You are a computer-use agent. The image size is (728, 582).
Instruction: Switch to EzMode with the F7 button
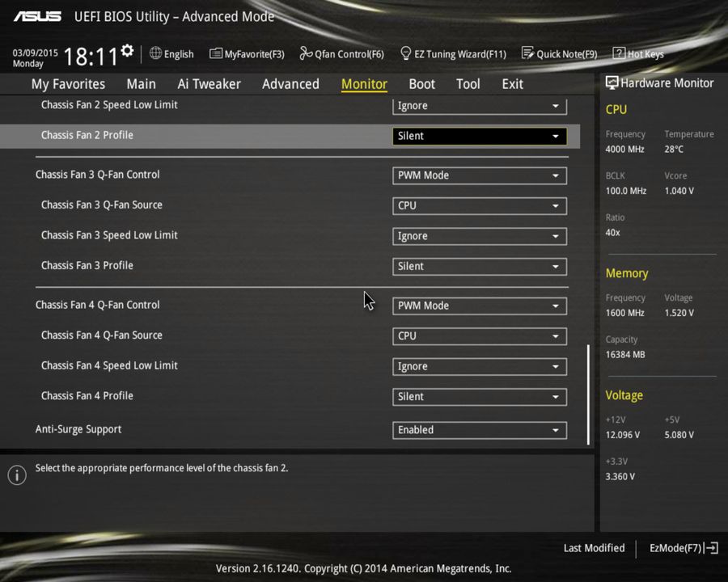coord(682,548)
